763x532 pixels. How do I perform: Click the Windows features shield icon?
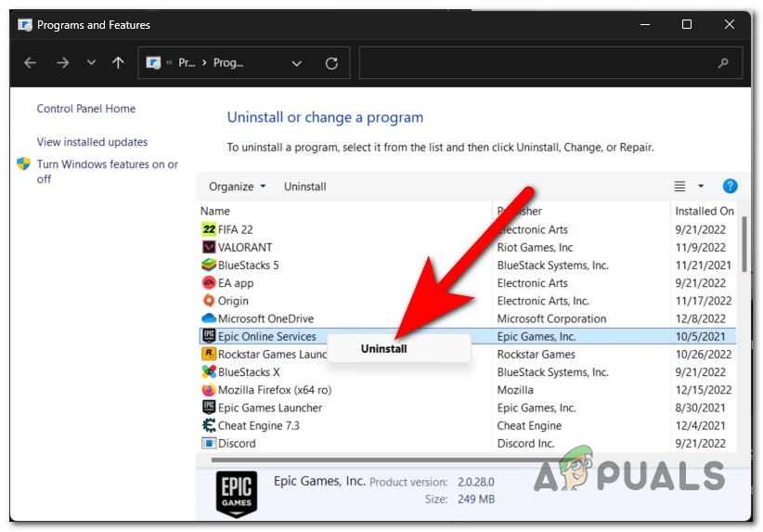point(23,163)
